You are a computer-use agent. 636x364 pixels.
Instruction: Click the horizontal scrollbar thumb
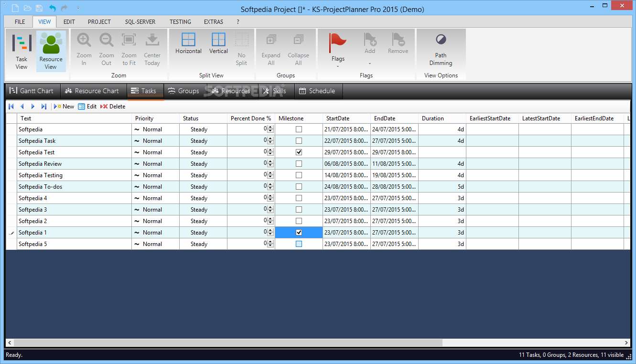(228, 343)
